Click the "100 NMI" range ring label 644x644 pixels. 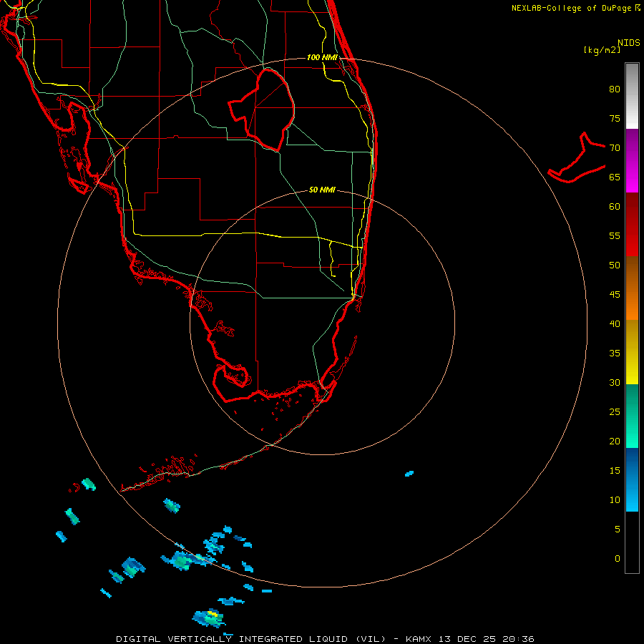click(322, 57)
